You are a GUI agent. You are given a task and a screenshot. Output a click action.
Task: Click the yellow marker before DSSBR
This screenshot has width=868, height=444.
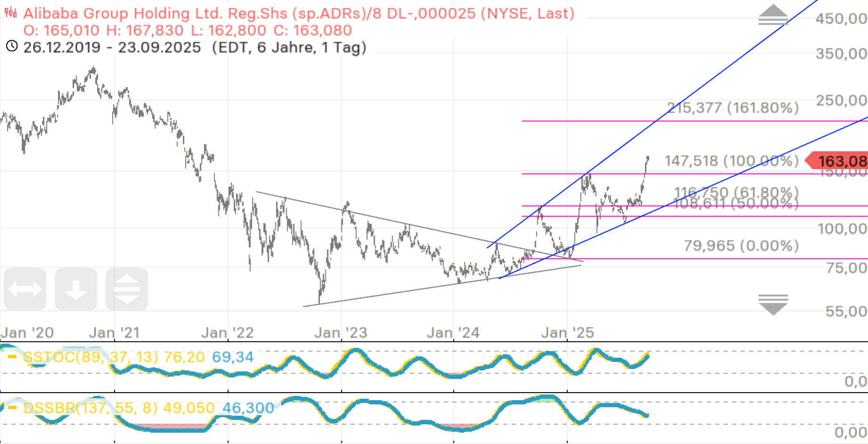coord(13,407)
